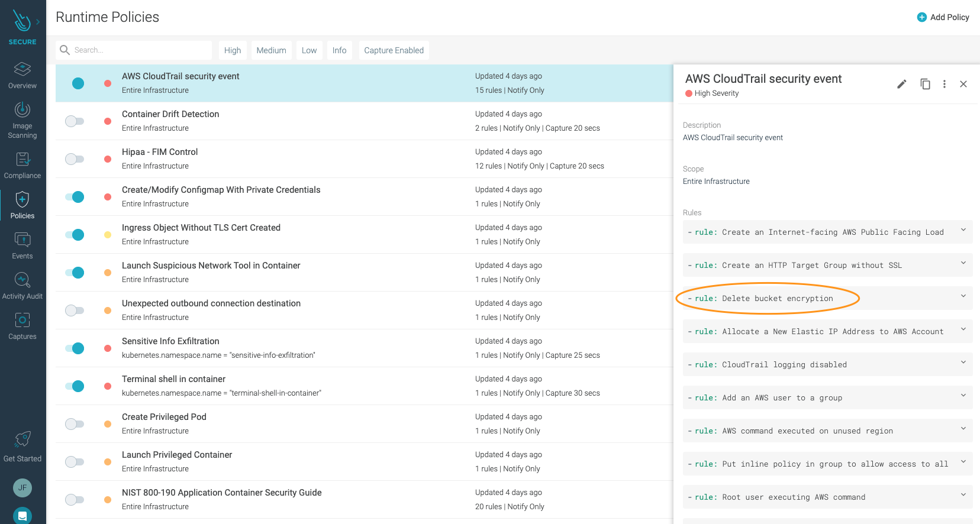Open the Container Drift Detection policy title

click(170, 114)
